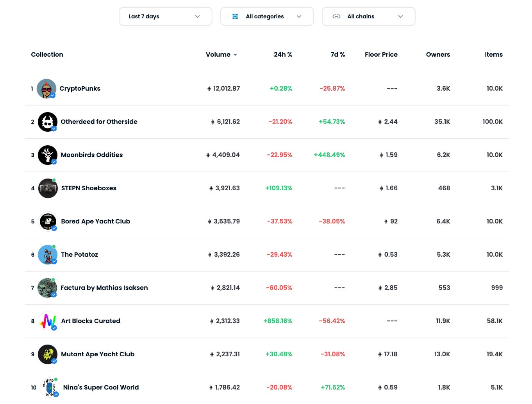Click the ETH icon beside volume 12,012.87
The image size is (532, 404).
click(209, 89)
